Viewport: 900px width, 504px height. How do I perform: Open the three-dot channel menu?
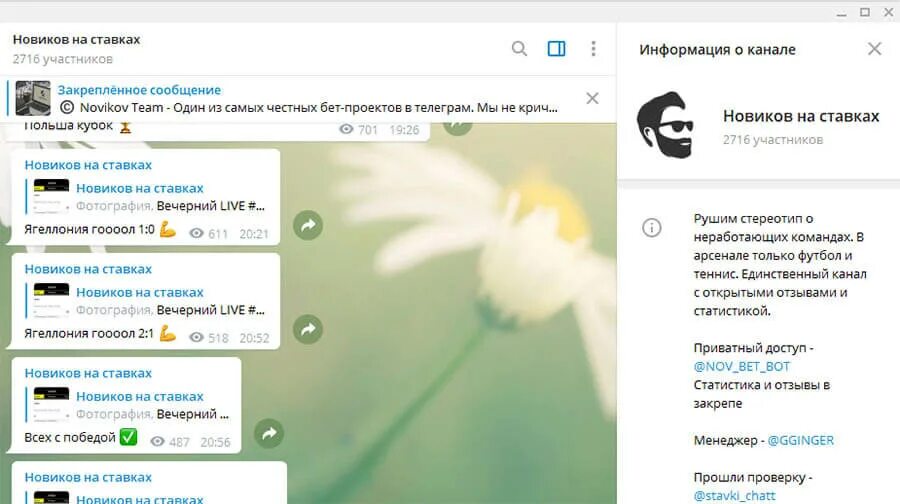pos(593,49)
